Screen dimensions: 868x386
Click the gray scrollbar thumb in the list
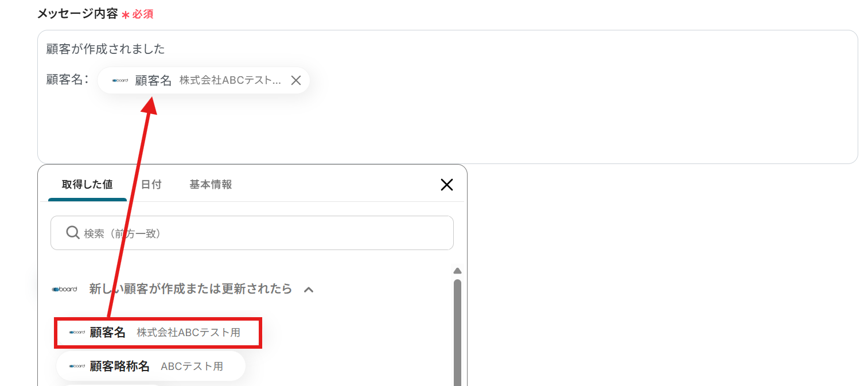point(457,333)
